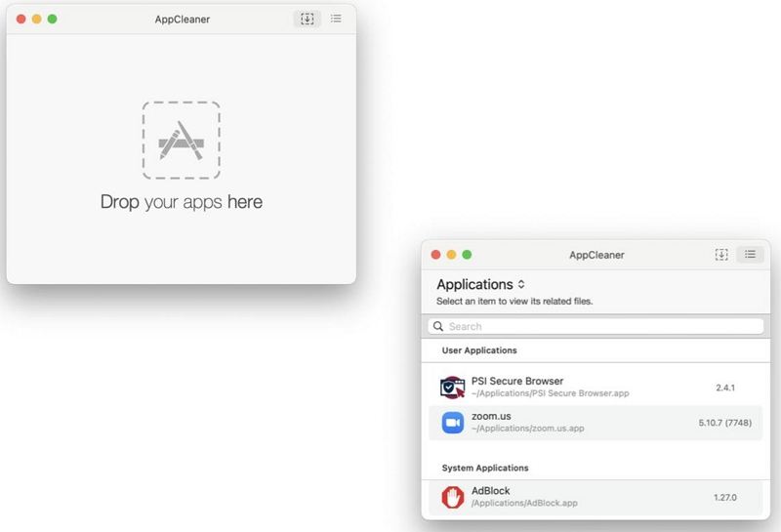This screenshot has height=532, width=781.
Task: Click the zoom.us camera app icon
Action: point(453,423)
